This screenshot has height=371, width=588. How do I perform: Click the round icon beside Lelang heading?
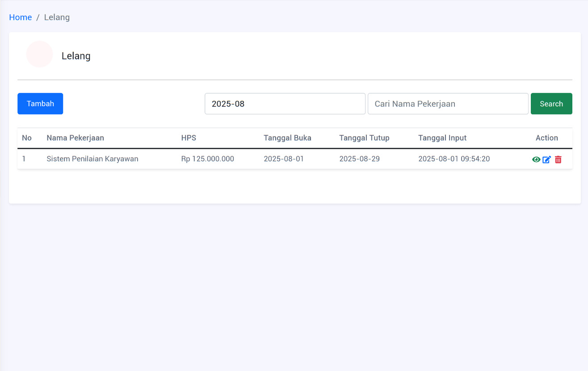coord(40,54)
